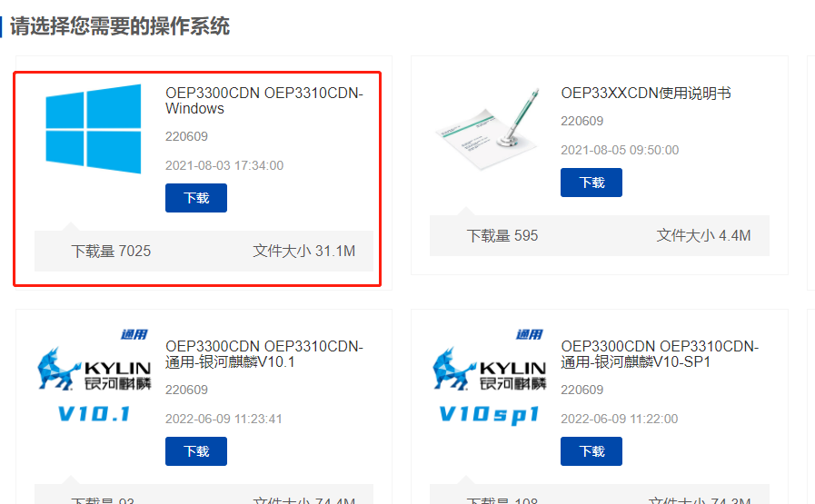Click the document and pen manual icon

coord(488,129)
